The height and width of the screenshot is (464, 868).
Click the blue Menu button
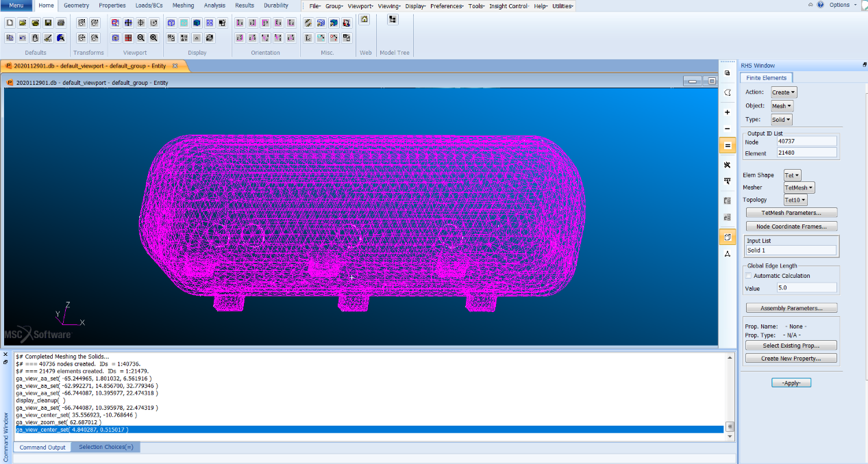pos(16,5)
